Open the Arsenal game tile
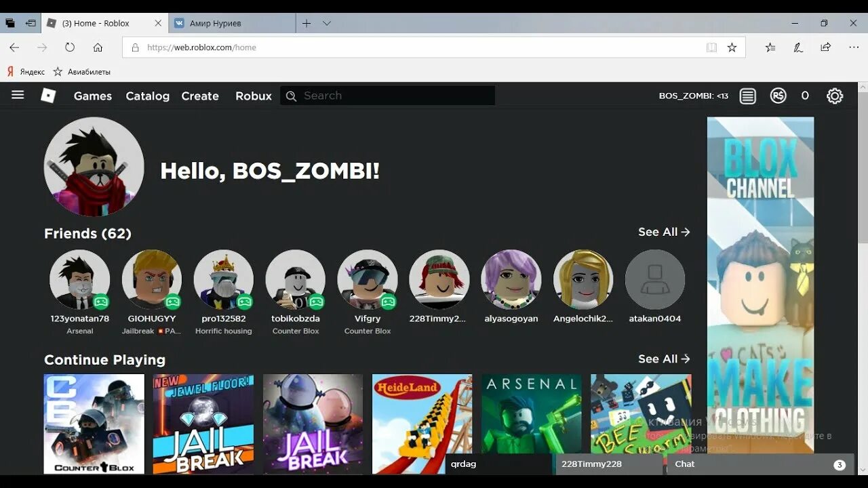The width and height of the screenshot is (868, 488). click(x=532, y=413)
